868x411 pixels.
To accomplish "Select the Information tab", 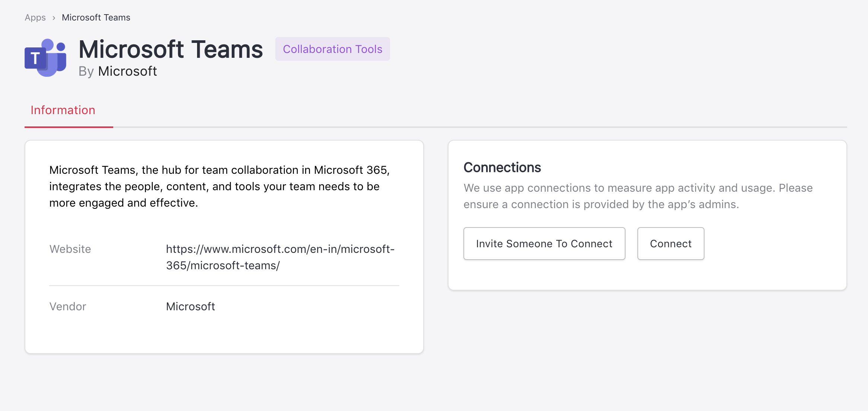I will (63, 110).
